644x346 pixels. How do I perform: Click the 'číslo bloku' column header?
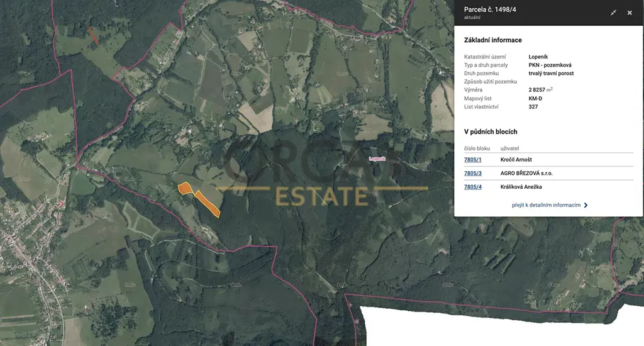tap(477, 148)
